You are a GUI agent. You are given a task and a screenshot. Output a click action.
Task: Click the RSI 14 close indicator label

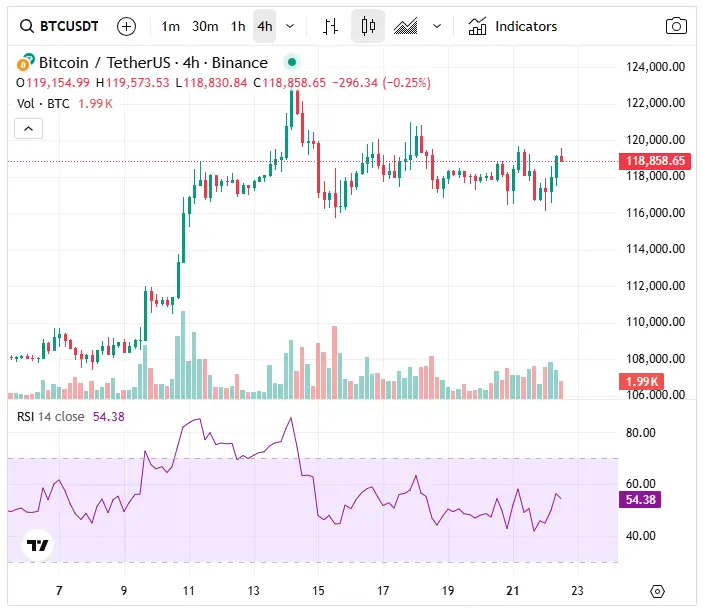pyautogui.click(x=51, y=416)
